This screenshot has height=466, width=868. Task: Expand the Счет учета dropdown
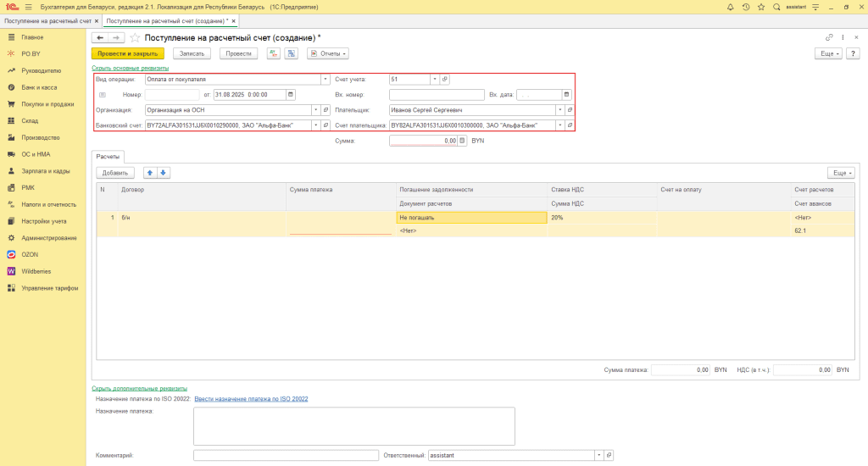pos(435,79)
